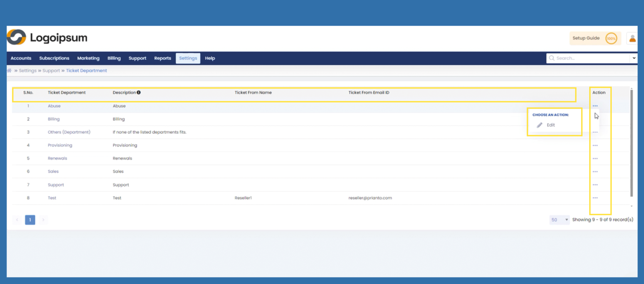
Task: Open the Billing menu in navigation bar
Action: click(114, 58)
